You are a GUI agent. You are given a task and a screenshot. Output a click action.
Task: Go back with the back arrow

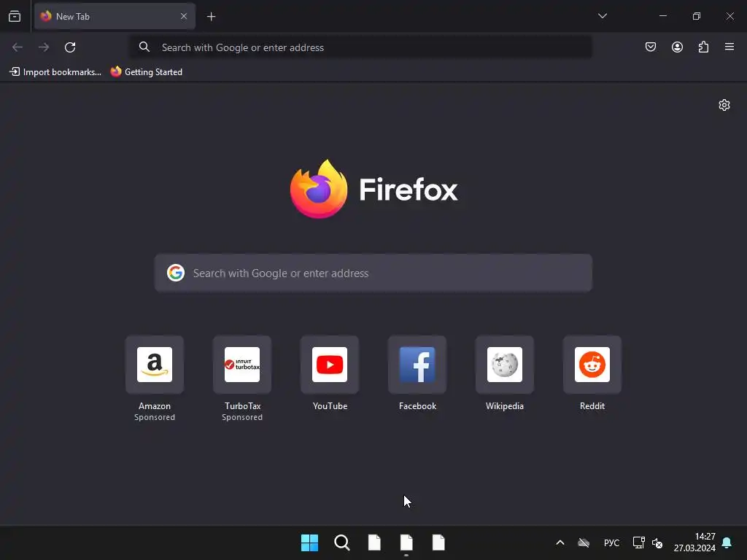point(18,47)
